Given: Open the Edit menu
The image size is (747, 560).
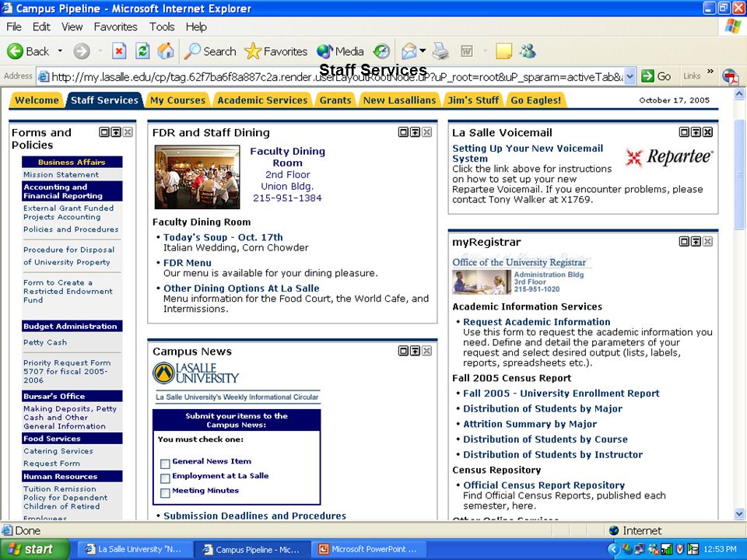Looking at the screenshot, I should tap(41, 26).
